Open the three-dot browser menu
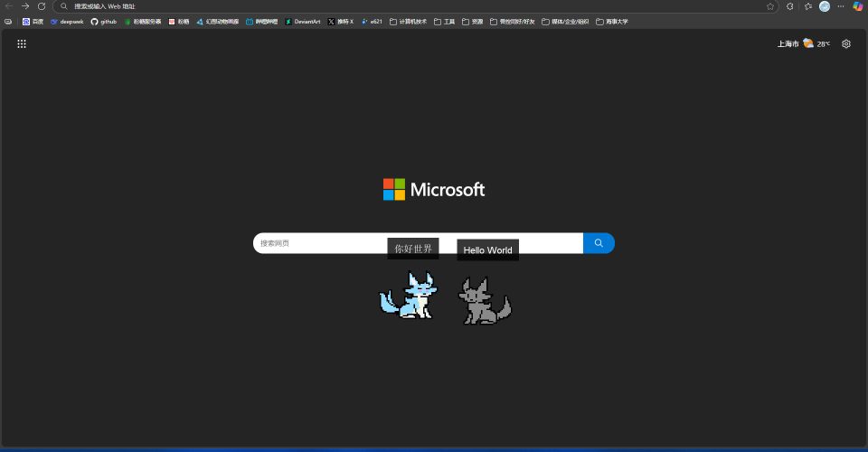Screen dimensions: 868x452 pyautogui.click(x=841, y=6)
